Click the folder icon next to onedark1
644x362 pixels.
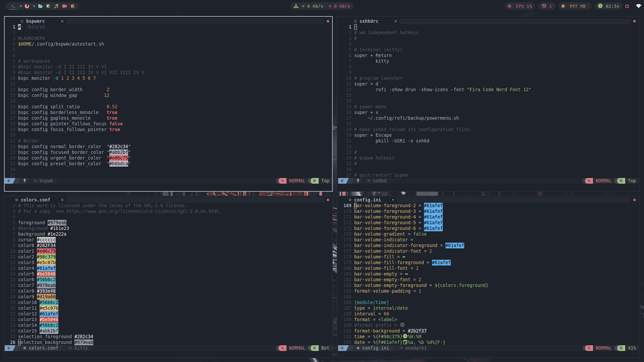(401, 348)
